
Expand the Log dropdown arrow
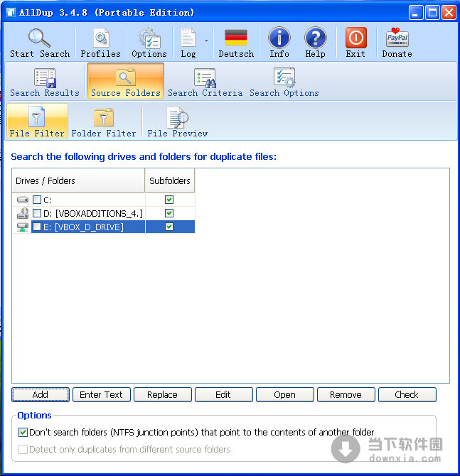click(206, 40)
